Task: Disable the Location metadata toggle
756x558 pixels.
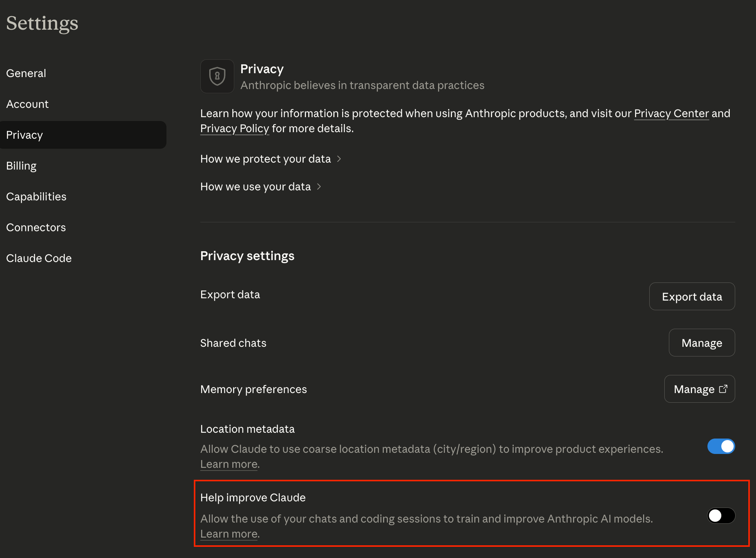Action: pos(721,446)
